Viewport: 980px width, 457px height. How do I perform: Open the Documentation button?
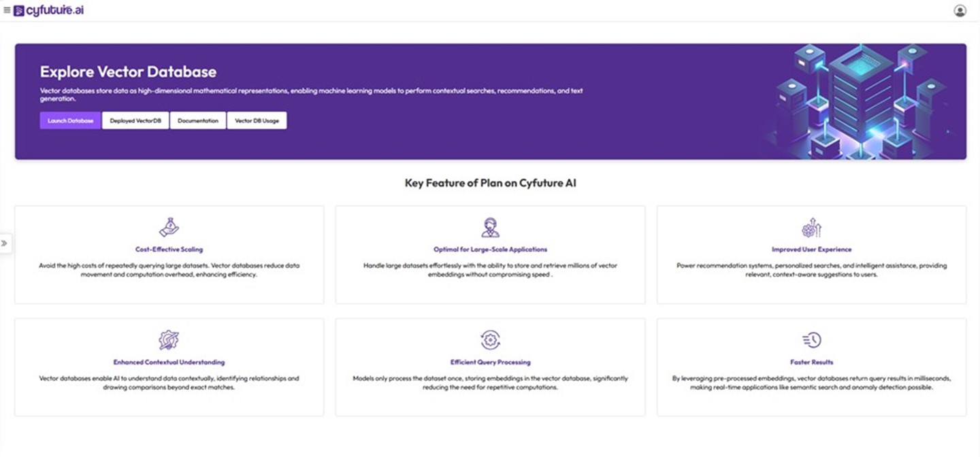point(198,120)
